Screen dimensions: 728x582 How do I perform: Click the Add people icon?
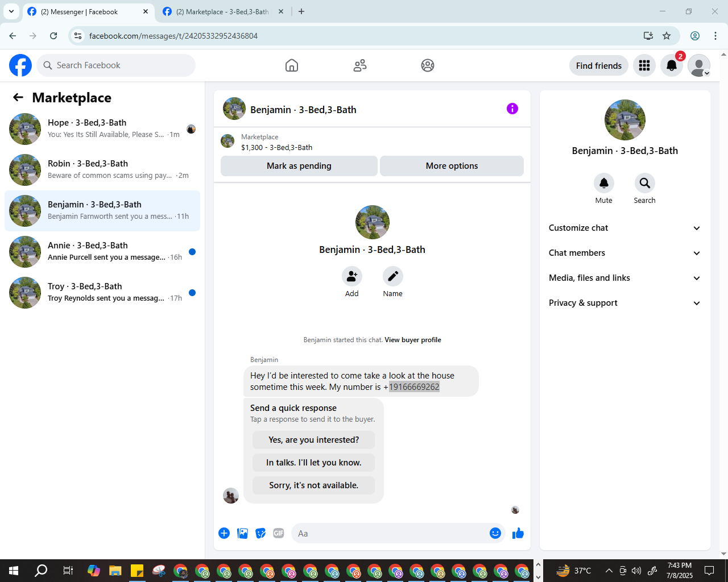(352, 276)
